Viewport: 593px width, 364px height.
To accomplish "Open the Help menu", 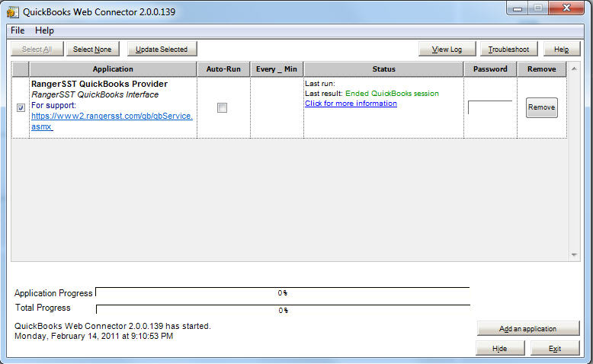I will pos(44,30).
